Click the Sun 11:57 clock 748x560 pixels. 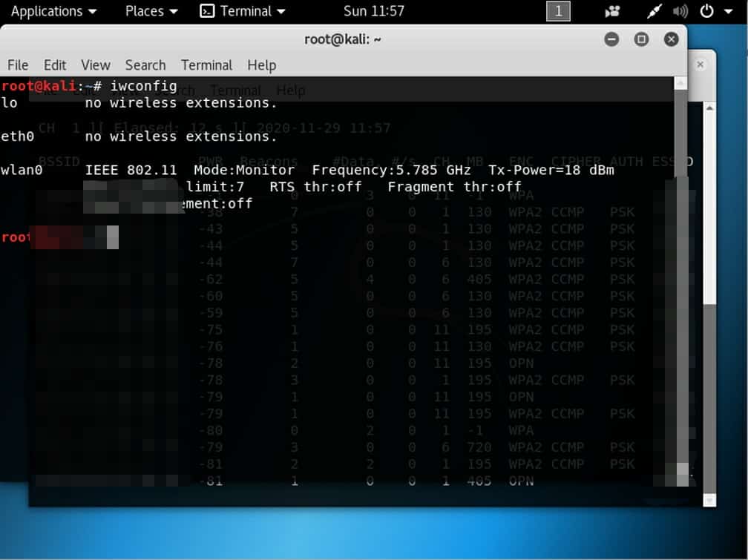click(x=374, y=11)
